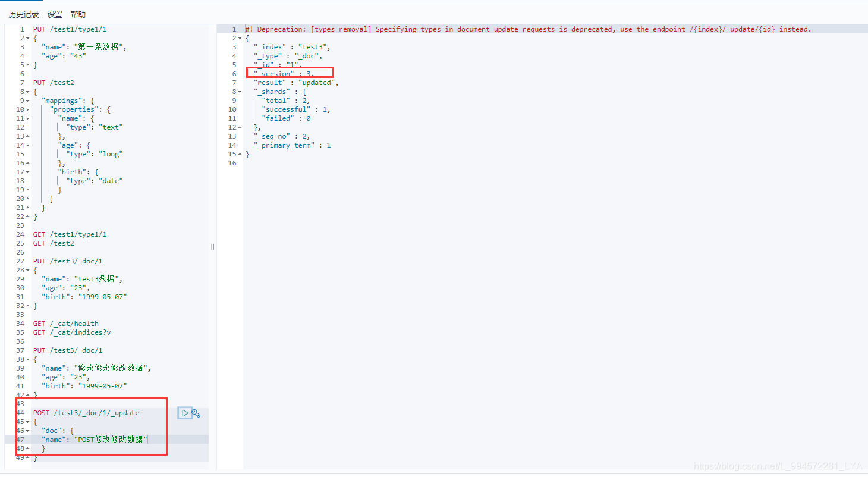Image resolution: width=868 pixels, height=477 pixels.
Task: Click the closing fold marker at editor line 32
Action: [x=28, y=306]
